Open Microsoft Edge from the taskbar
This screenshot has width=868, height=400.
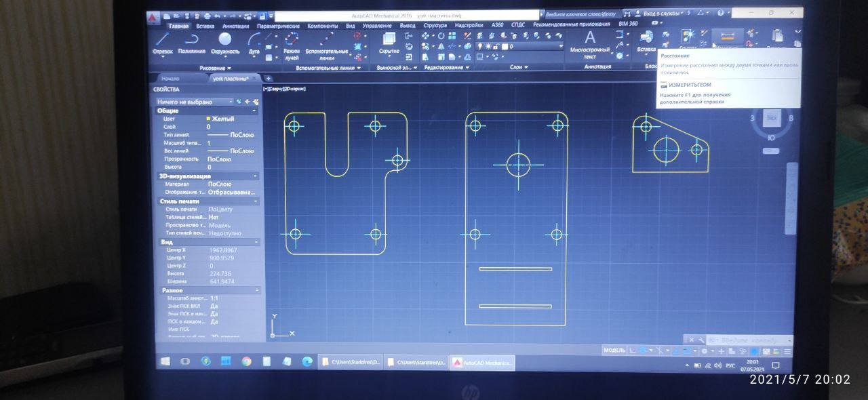pyautogui.click(x=307, y=362)
